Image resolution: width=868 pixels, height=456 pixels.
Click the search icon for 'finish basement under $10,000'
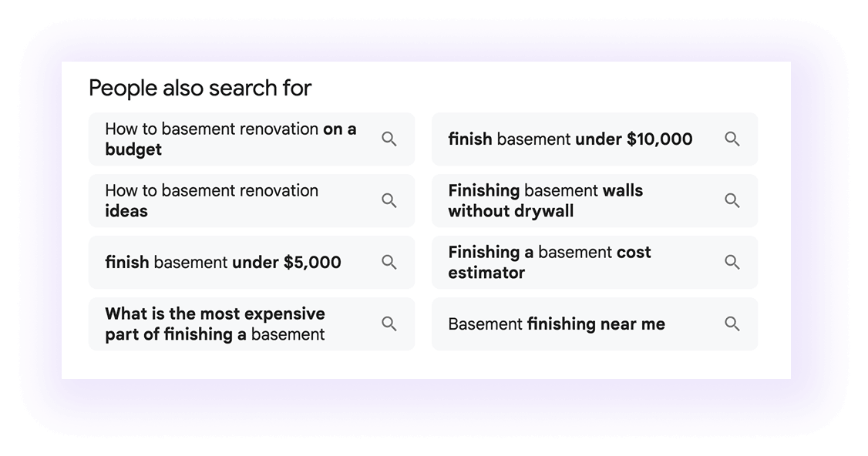[732, 139]
